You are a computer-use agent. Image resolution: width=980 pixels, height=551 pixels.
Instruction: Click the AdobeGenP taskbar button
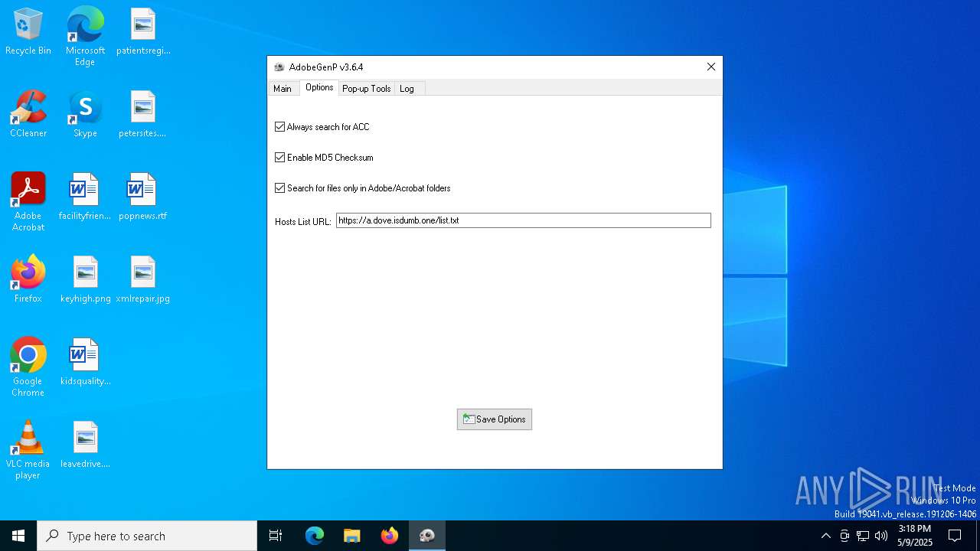pos(427,536)
